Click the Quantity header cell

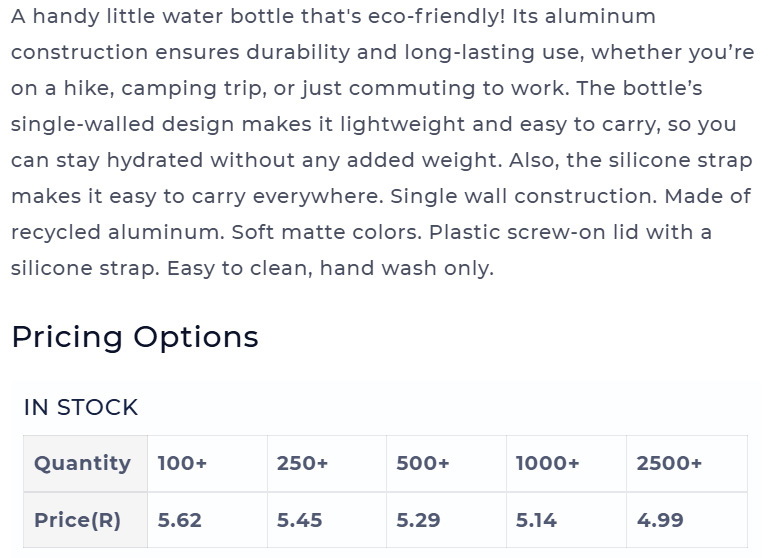tap(85, 463)
